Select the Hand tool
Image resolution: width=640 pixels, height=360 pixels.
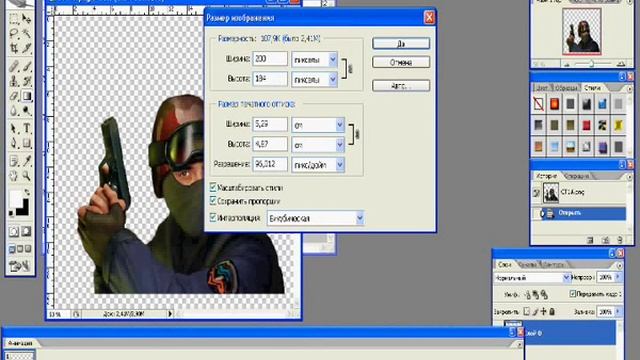(13, 176)
